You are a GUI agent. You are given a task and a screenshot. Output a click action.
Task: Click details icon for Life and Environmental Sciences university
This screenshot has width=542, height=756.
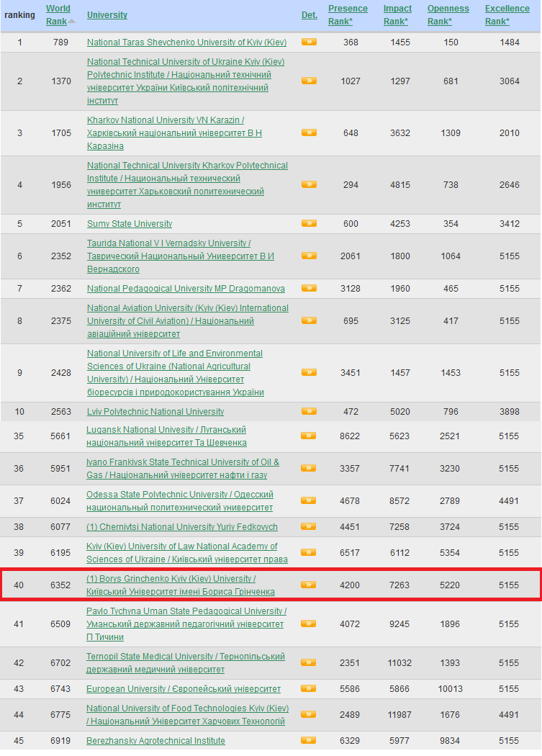pyautogui.click(x=309, y=372)
